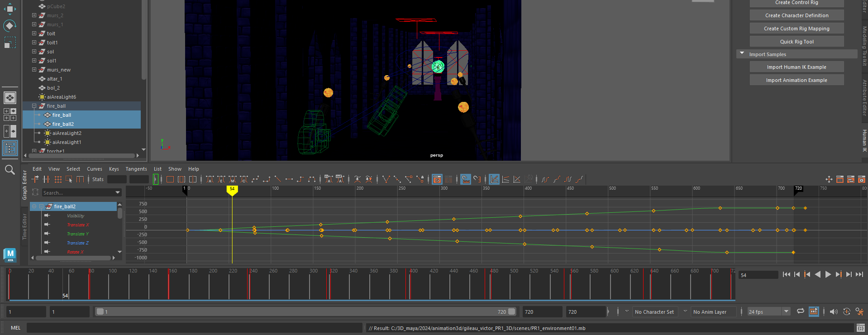This screenshot has width=868, height=335.
Task: Click Import Animation Example button
Action: pyautogui.click(x=796, y=80)
